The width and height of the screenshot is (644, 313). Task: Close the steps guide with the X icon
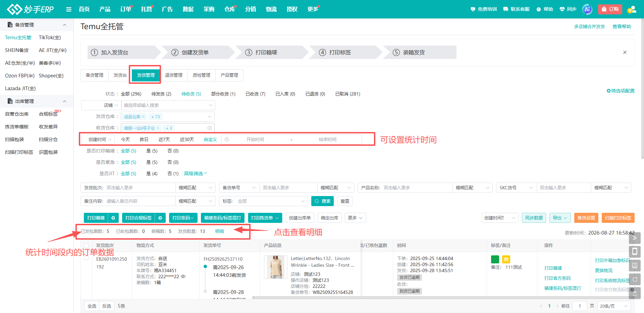pos(625,52)
